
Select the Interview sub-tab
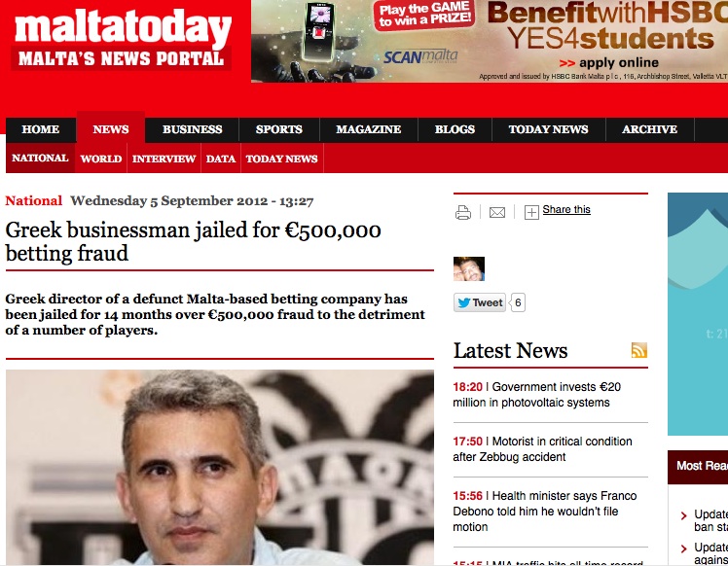pos(164,159)
